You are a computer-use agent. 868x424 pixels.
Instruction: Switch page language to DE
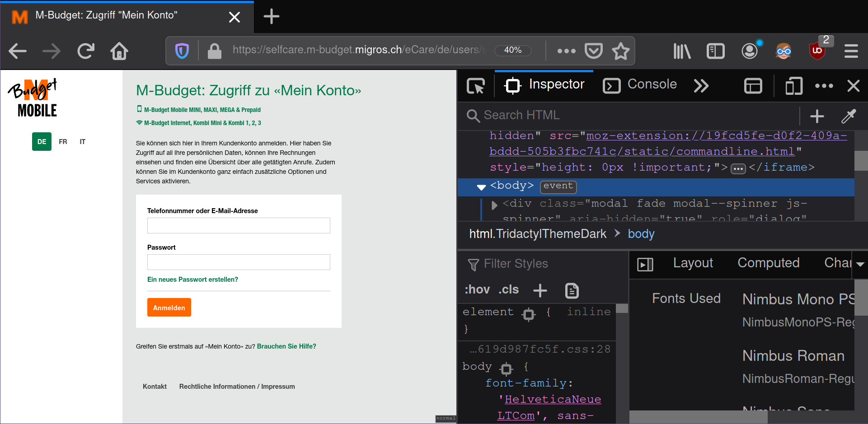tap(42, 142)
